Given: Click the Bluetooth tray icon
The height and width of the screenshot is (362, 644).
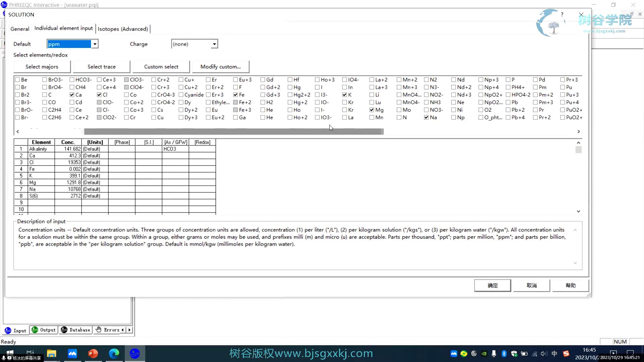Looking at the screenshot, I should (x=504, y=354).
